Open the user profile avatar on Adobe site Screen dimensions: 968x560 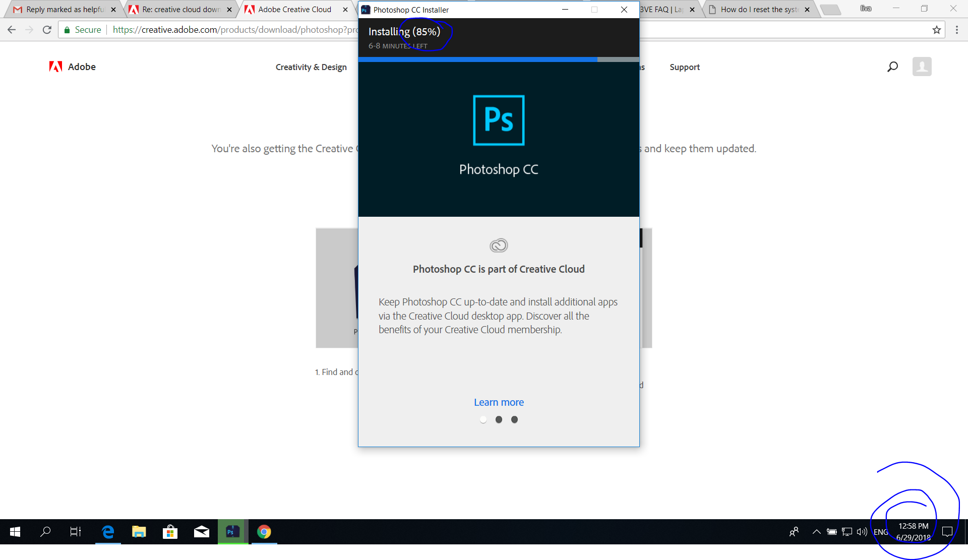pos(922,67)
